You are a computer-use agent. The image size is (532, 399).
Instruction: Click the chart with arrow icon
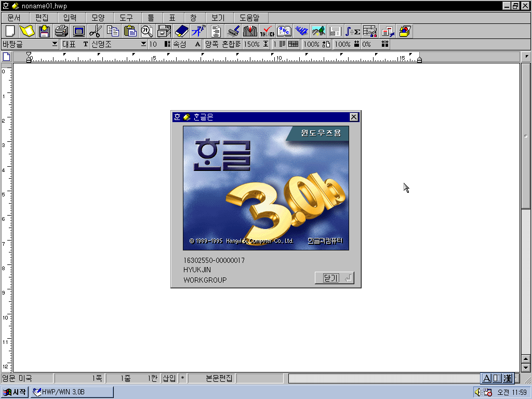[x=387, y=31]
